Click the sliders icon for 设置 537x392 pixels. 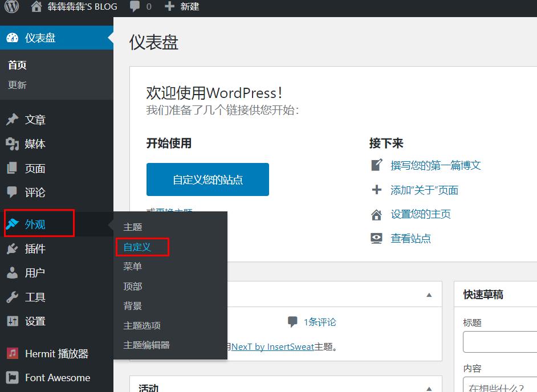[x=13, y=321]
